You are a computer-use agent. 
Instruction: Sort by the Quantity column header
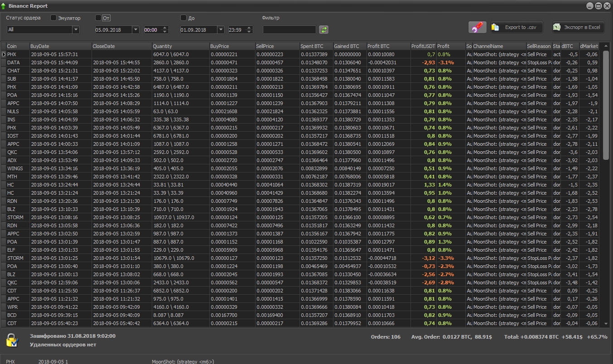181,46
